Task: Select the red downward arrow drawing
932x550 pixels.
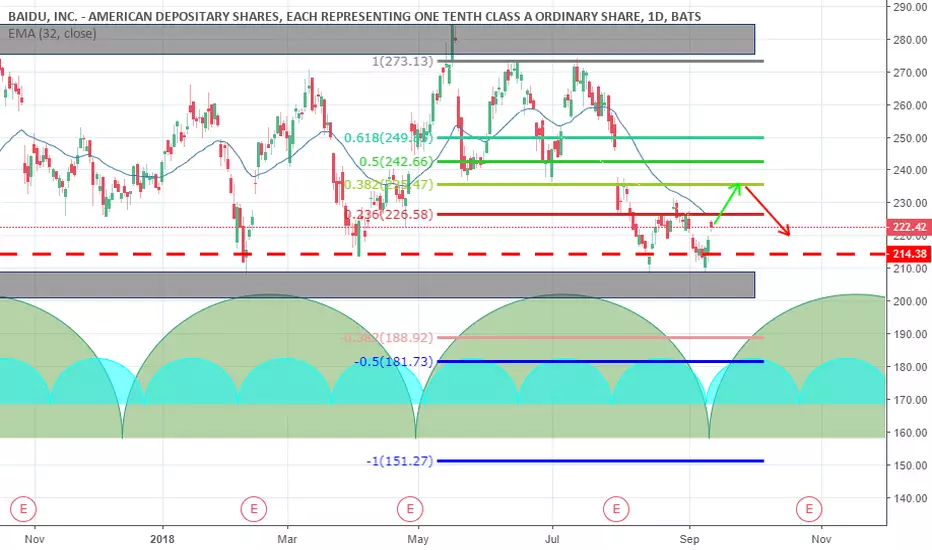Action: click(x=768, y=211)
